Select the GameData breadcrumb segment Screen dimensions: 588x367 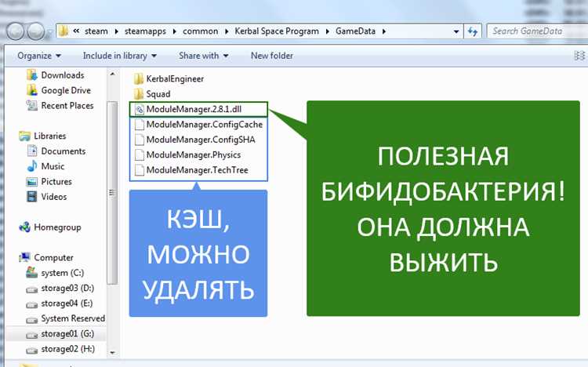(x=355, y=31)
